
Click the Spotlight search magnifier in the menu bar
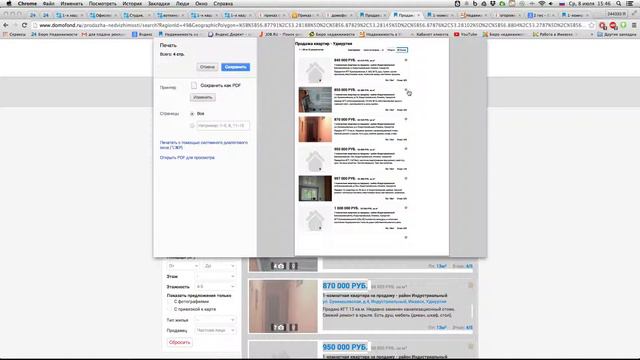click(x=619, y=3)
